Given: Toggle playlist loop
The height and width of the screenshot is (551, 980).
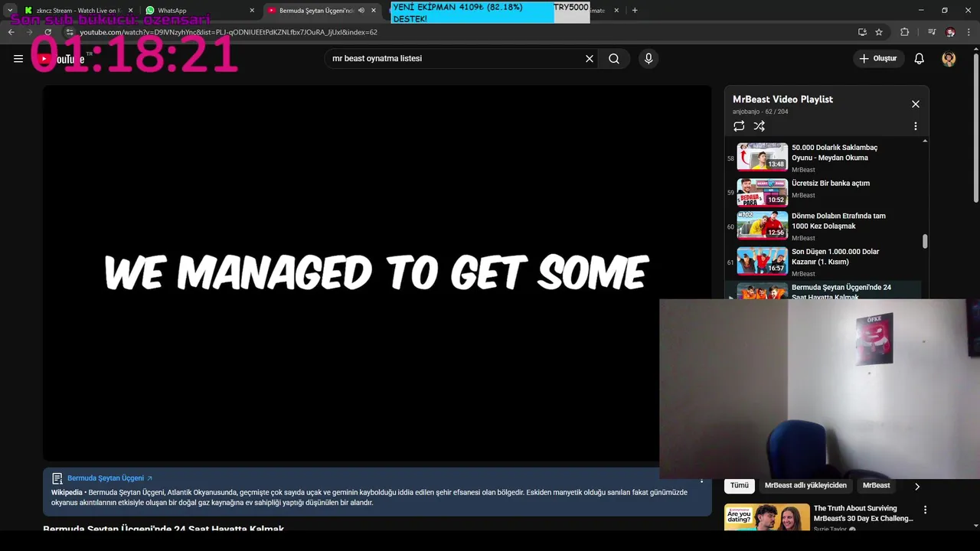Looking at the screenshot, I should click(739, 126).
